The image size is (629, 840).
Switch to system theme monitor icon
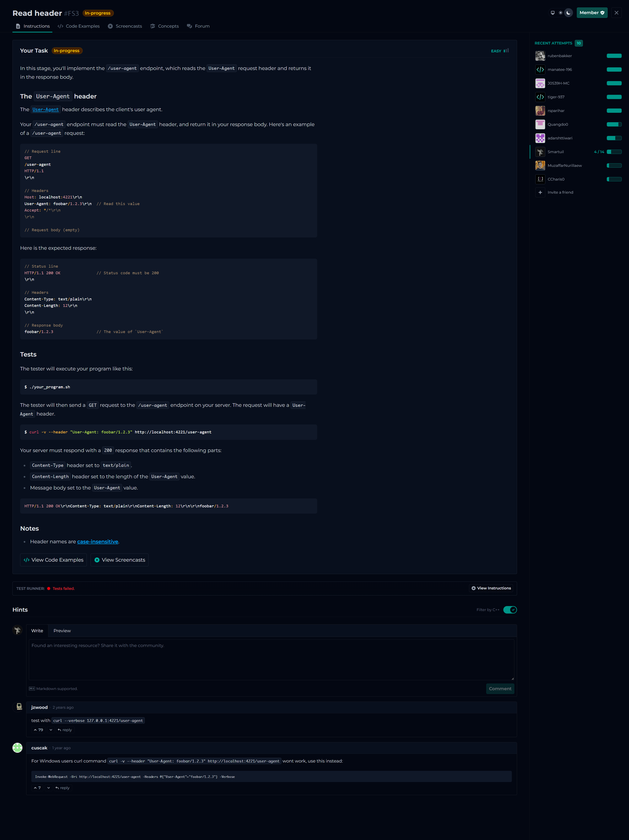pos(553,12)
